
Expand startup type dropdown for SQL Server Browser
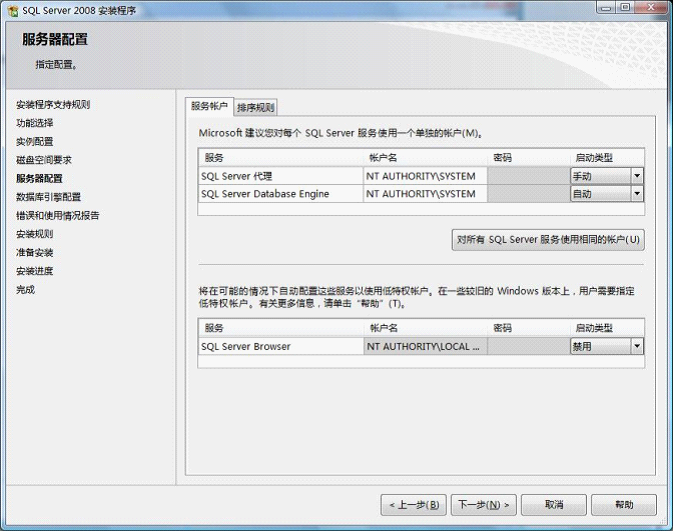(636, 346)
